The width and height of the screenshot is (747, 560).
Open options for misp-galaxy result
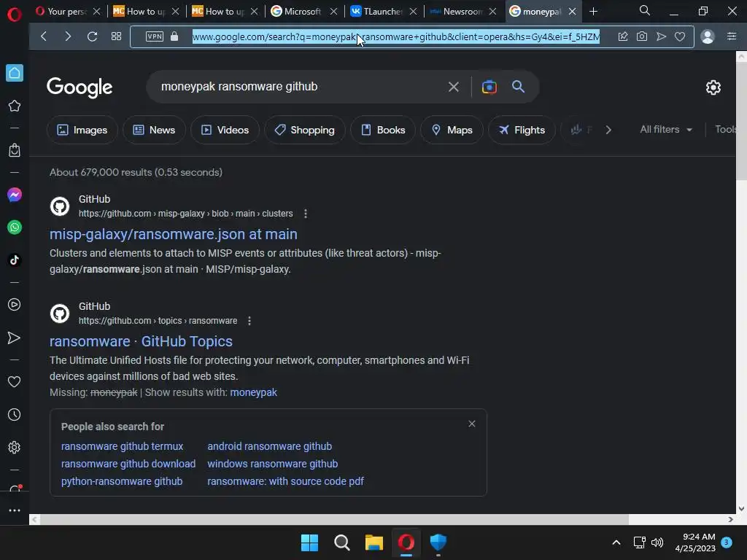pos(306,214)
